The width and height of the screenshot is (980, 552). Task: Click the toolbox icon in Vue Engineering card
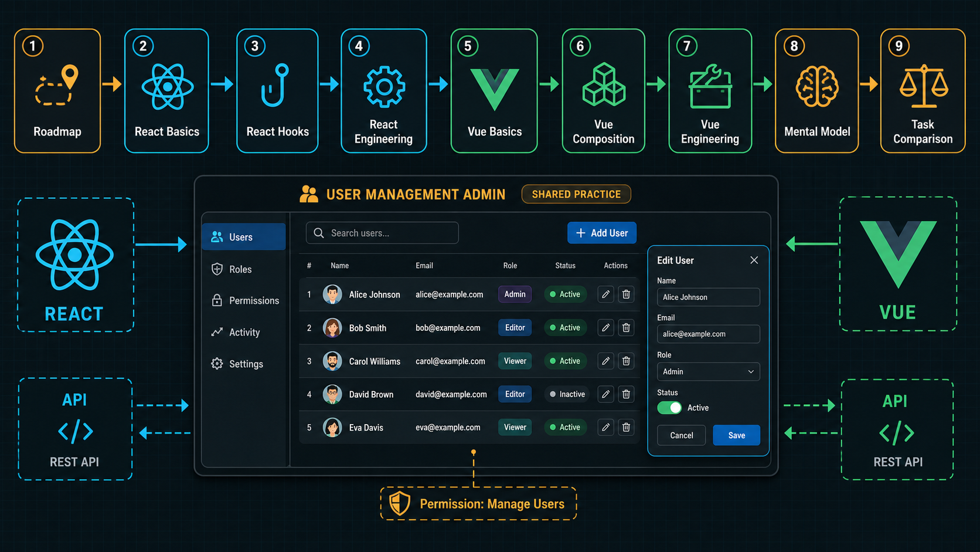710,87
